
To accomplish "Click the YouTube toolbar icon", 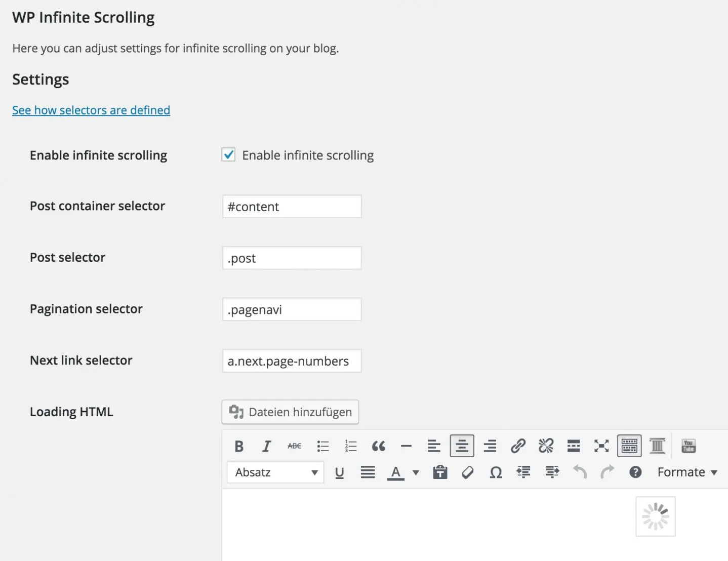I will tap(689, 446).
